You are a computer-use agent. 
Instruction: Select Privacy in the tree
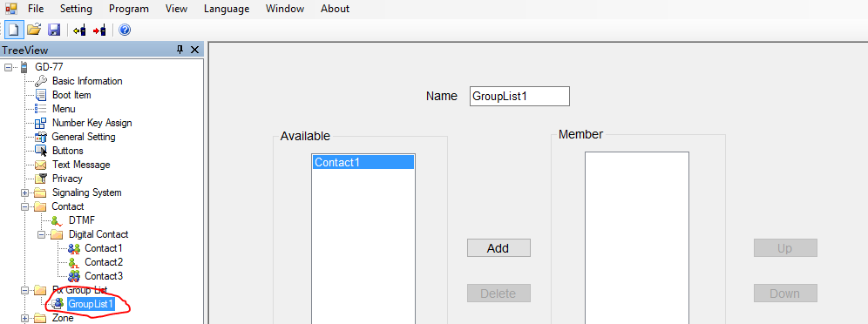tap(67, 179)
